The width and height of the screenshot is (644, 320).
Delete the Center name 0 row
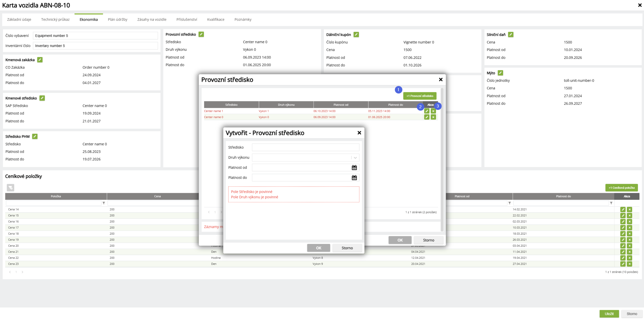(x=433, y=117)
